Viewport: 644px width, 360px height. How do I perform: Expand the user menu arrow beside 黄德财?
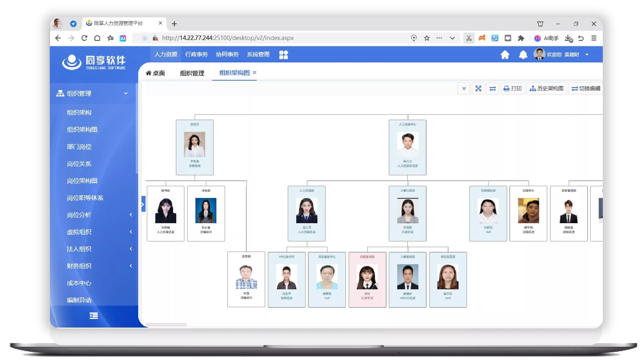pyautogui.click(x=587, y=55)
